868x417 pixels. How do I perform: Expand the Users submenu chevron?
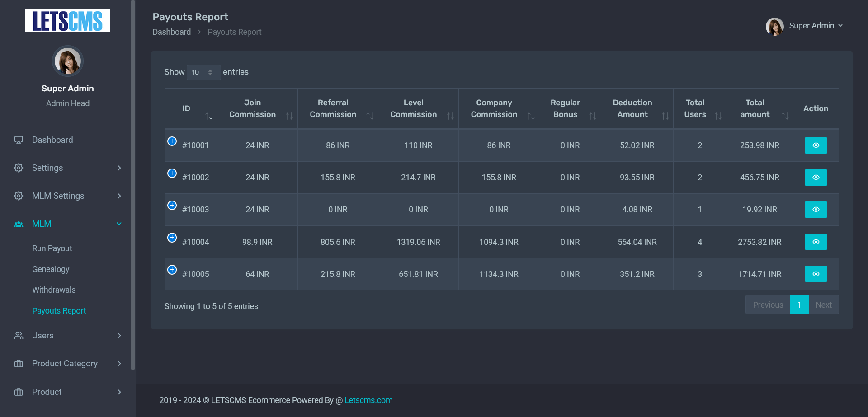coord(119,335)
